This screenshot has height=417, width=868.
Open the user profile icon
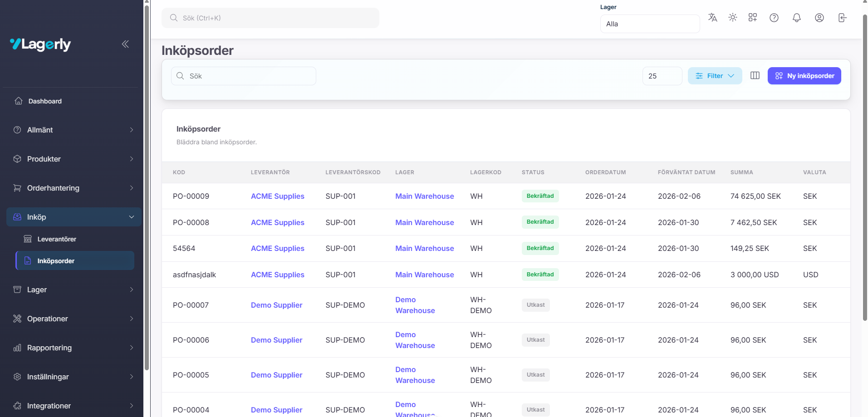click(x=819, y=18)
